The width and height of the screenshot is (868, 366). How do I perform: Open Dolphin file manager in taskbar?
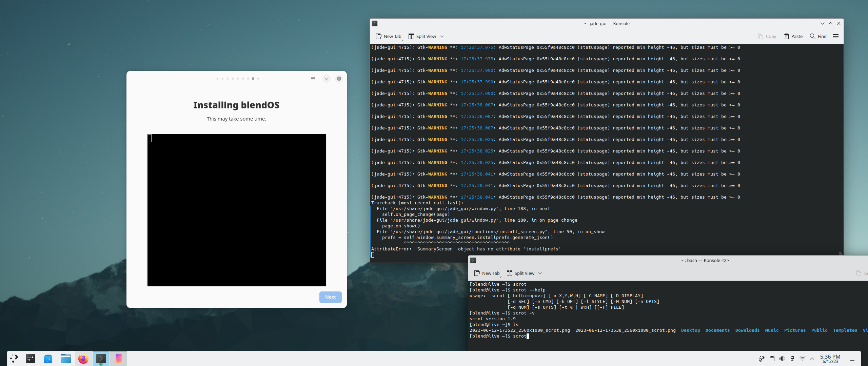tap(65, 359)
